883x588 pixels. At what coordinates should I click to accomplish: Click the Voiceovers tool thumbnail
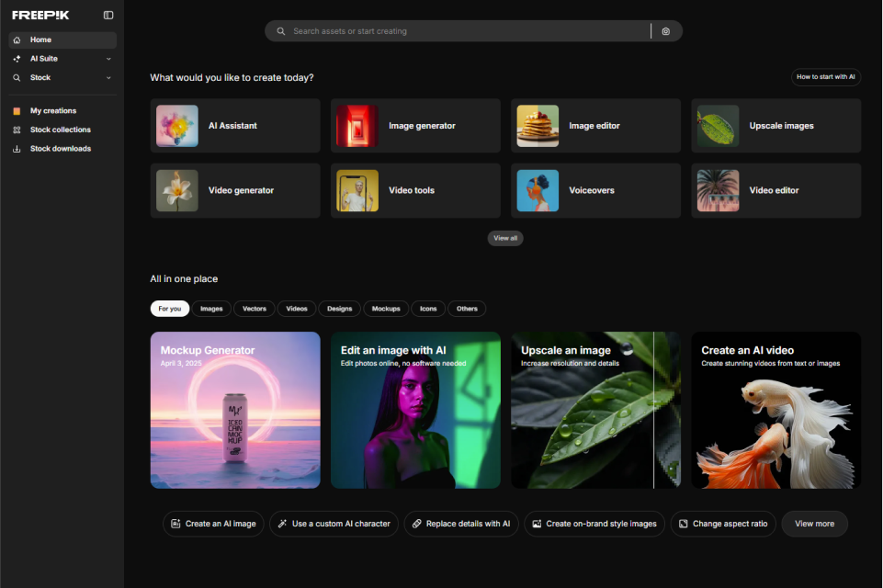point(538,190)
